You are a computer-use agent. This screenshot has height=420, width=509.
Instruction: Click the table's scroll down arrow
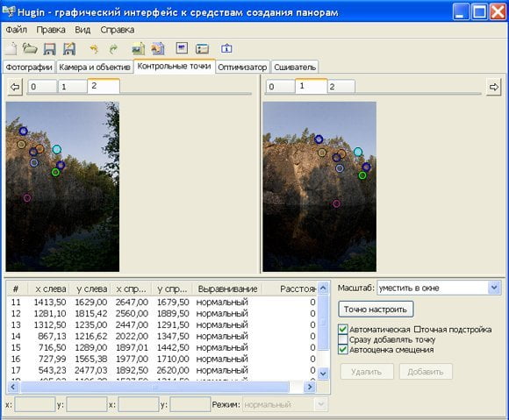pos(323,374)
